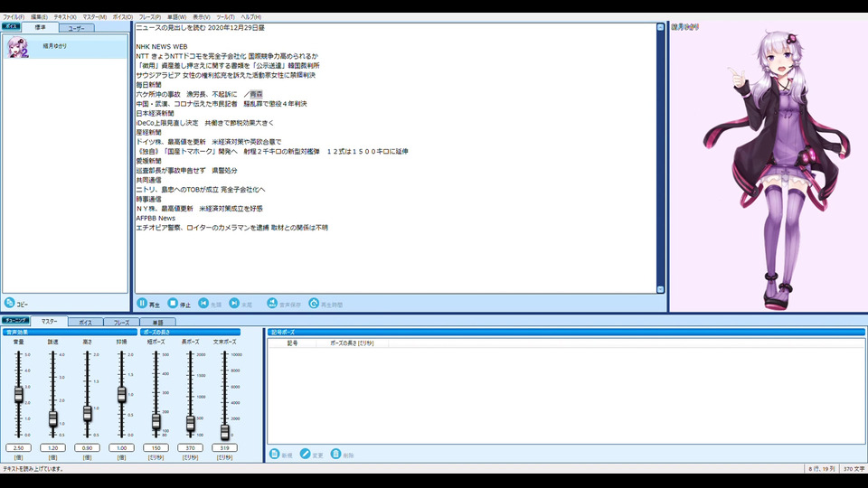Click the 話速 speed slider handle

point(53,418)
